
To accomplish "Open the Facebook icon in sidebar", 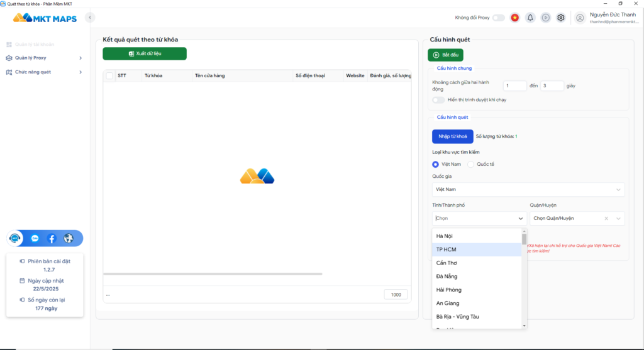I will point(52,239).
